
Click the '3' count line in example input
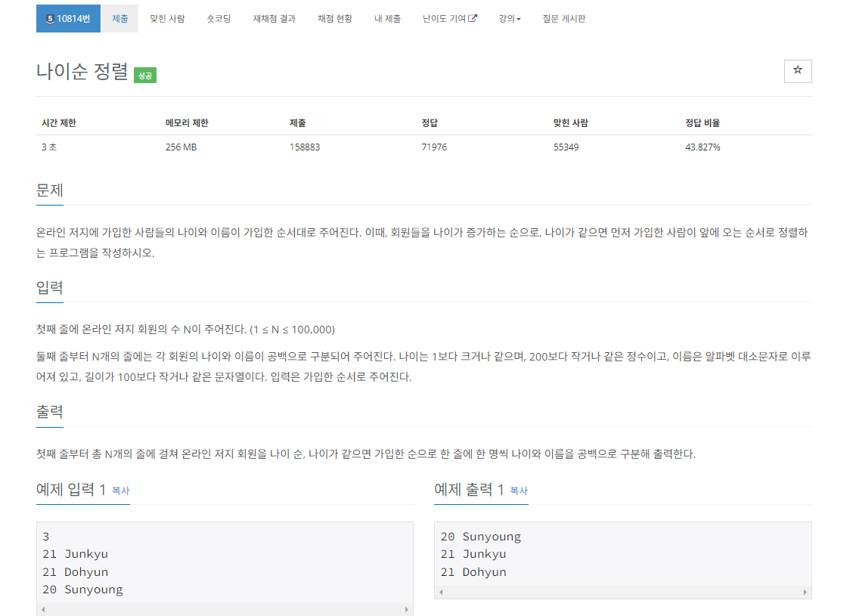[45, 537]
